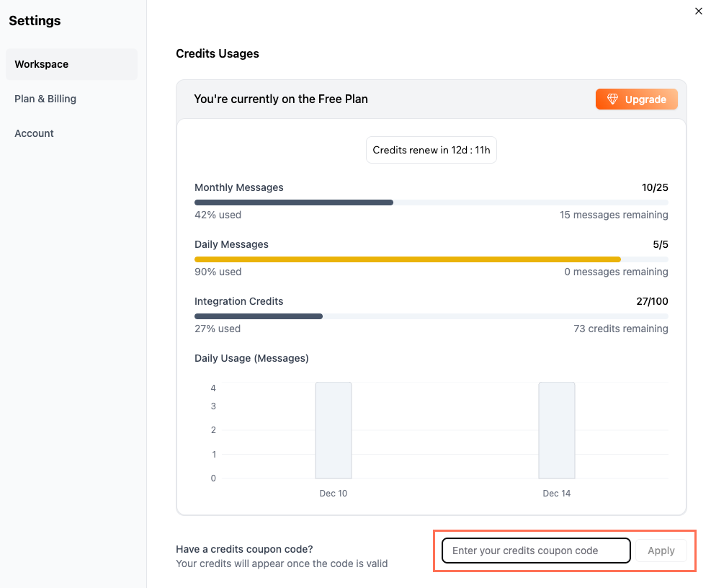Click the Credits renew countdown badge
This screenshot has width=711, height=588.
tap(431, 150)
